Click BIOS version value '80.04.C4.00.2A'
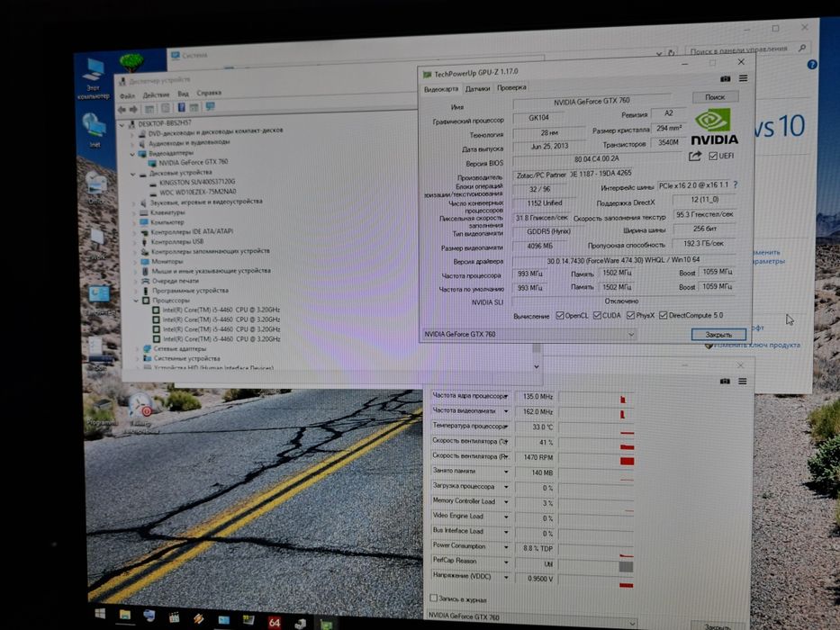The image size is (840, 630). (597, 159)
